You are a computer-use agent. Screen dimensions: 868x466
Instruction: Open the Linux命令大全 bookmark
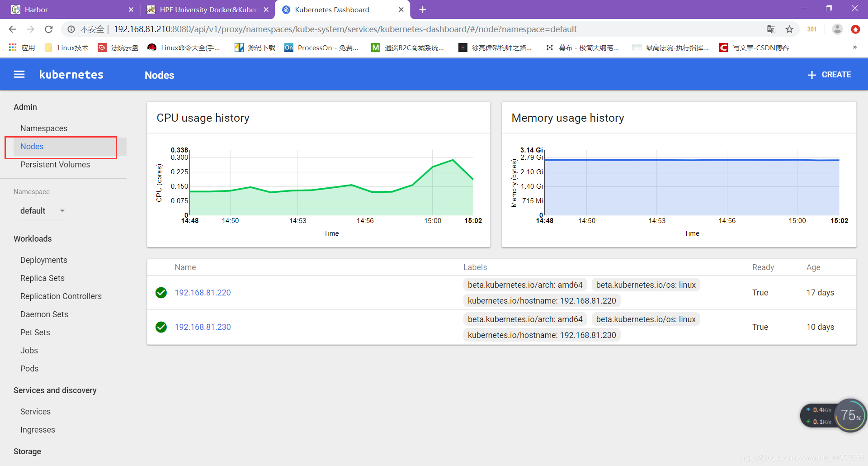pyautogui.click(x=184, y=48)
